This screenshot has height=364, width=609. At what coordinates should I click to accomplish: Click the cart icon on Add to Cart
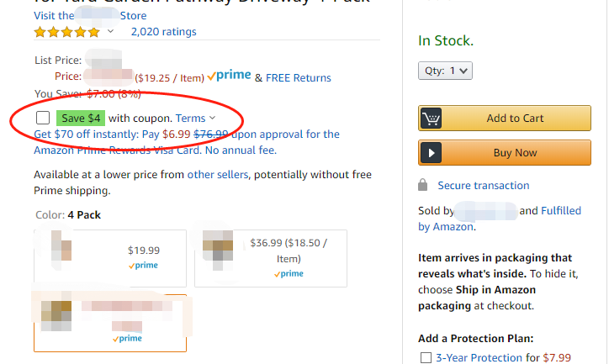tap(432, 119)
